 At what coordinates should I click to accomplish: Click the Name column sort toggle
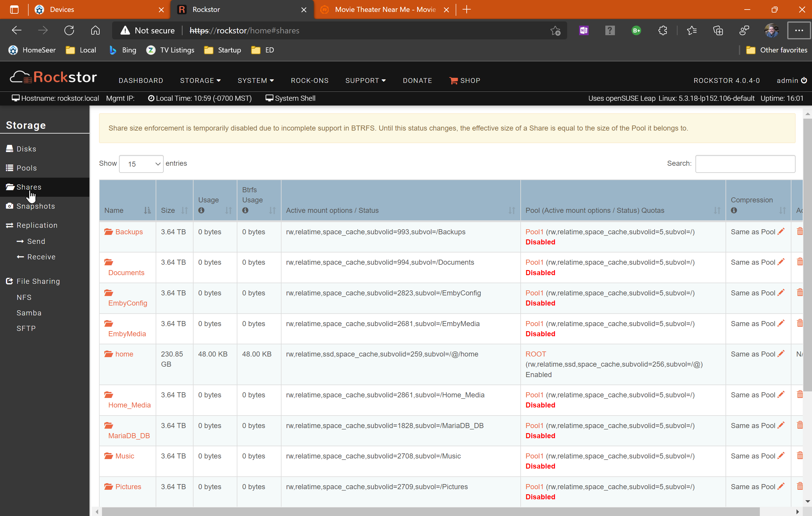coord(147,210)
